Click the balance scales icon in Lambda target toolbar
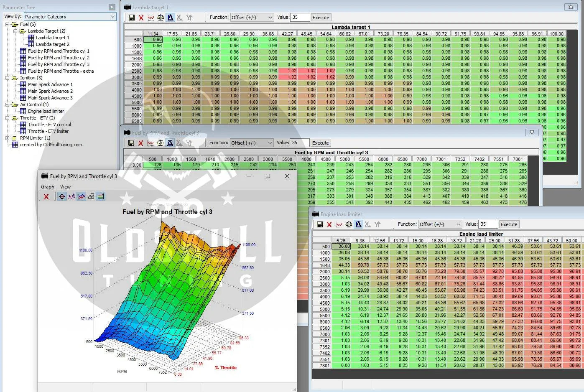Viewport: 584px width, 392px height. [161, 18]
